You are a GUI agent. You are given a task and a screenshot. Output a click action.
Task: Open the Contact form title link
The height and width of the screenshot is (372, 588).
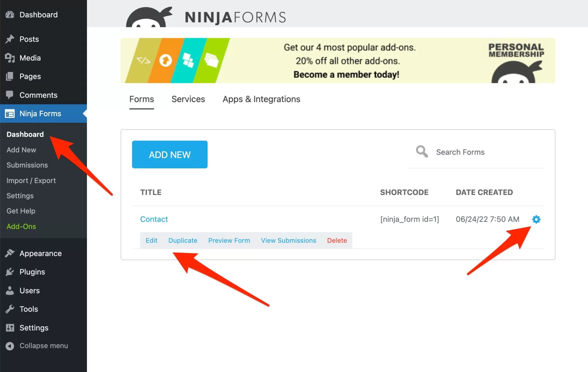[154, 219]
